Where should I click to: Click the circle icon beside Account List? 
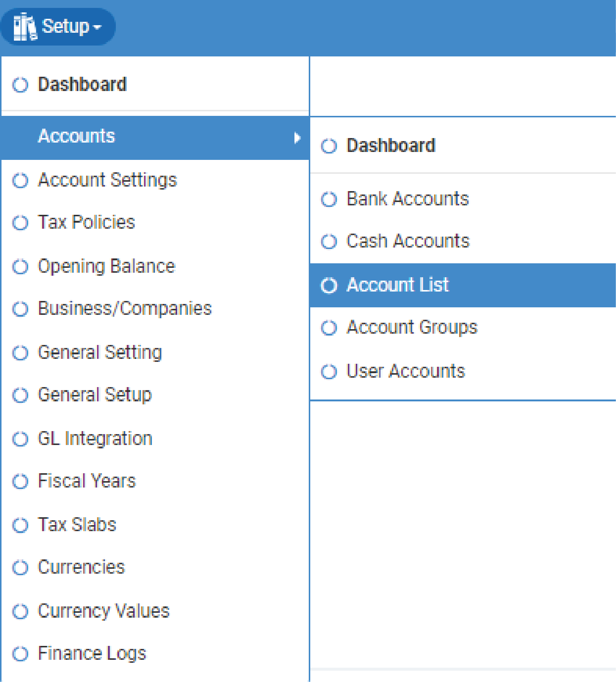click(x=329, y=286)
